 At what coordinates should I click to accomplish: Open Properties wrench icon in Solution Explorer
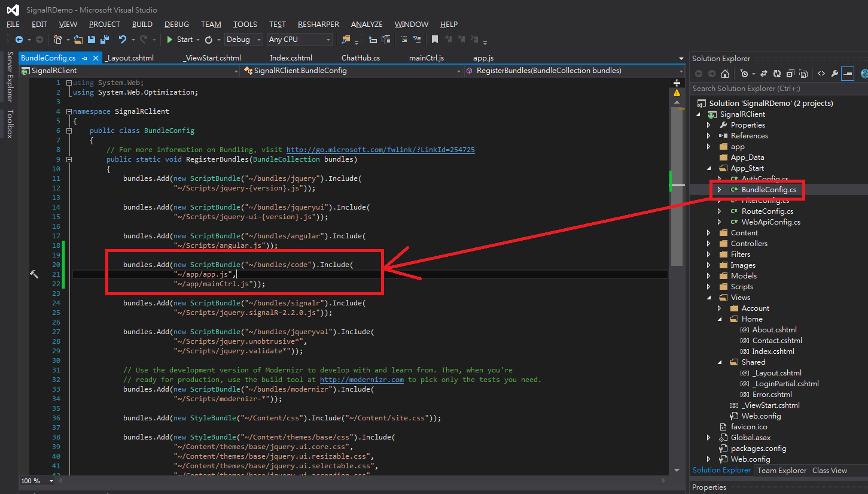coord(835,74)
